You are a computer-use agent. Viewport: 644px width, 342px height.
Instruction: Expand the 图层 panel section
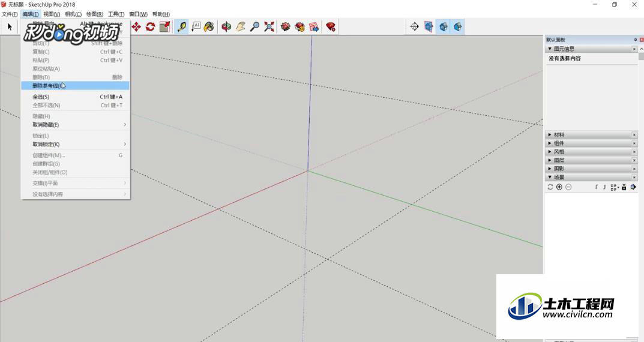(x=550, y=160)
